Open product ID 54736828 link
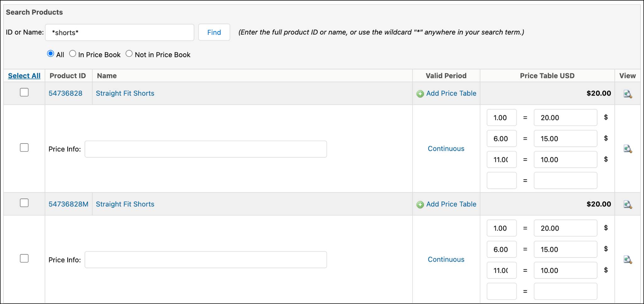 point(65,93)
